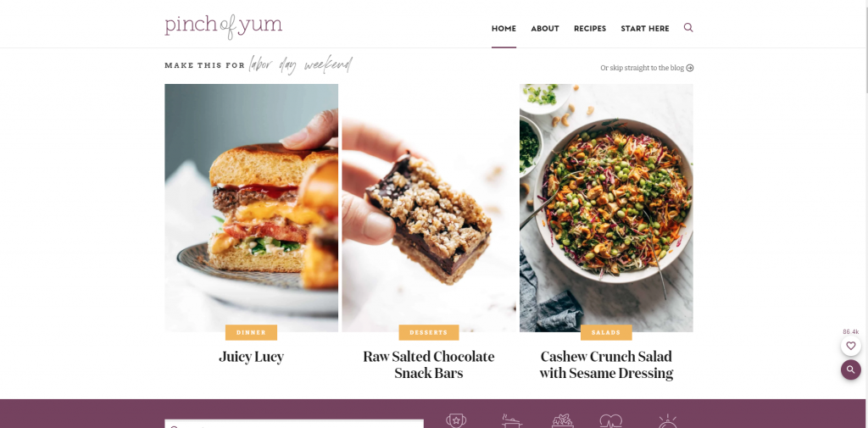Open the ABOUT menu item

[x=545, y=29]
